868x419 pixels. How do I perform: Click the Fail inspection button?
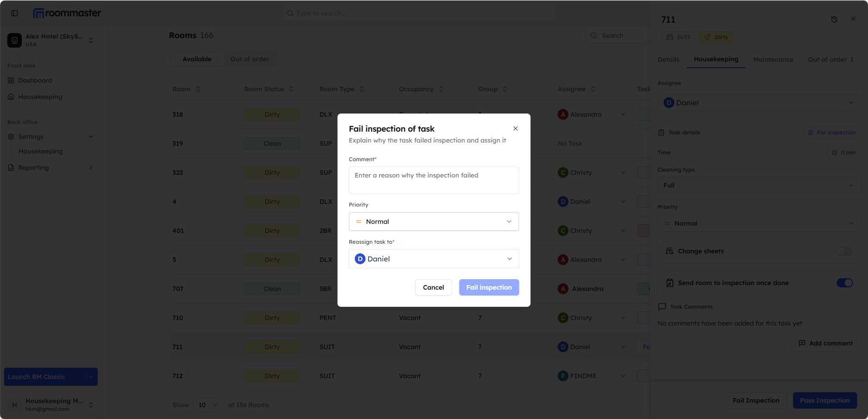coord(489,287)
